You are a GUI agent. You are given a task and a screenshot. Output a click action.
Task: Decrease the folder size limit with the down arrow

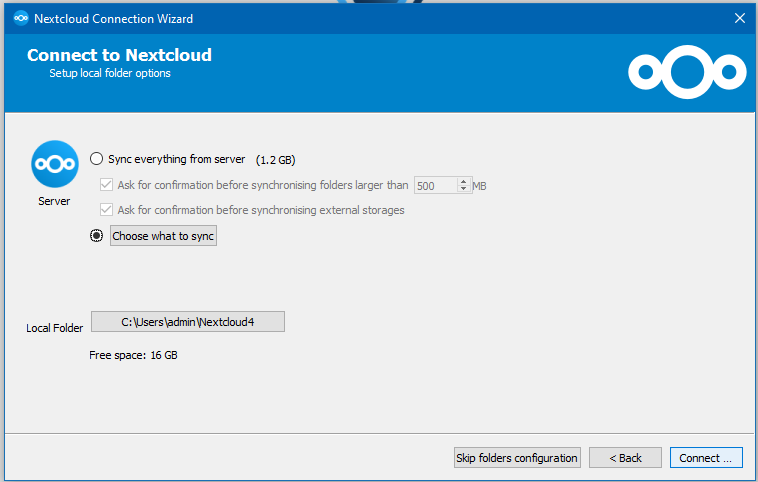pyautogui.click(x=463, y=189)
